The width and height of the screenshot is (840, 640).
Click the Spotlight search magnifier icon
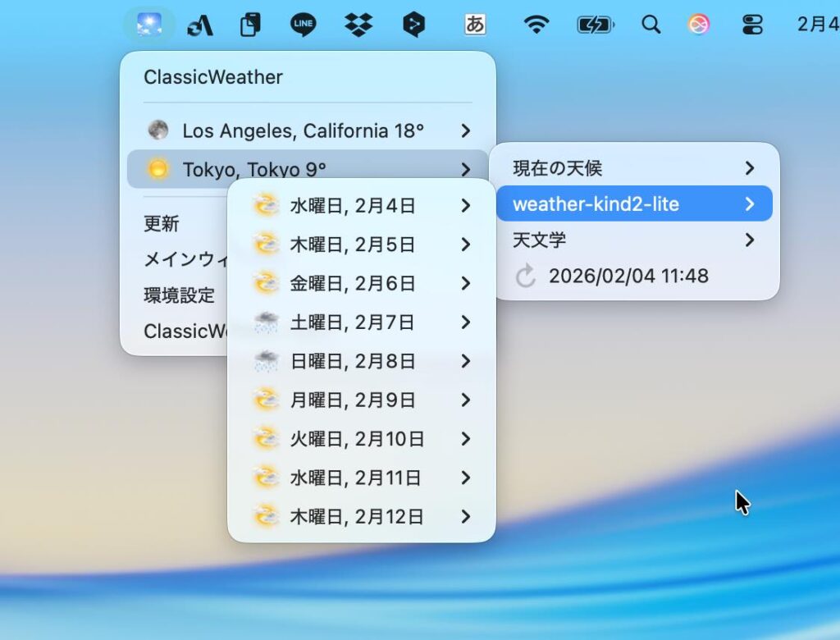[x=651, y=25]
